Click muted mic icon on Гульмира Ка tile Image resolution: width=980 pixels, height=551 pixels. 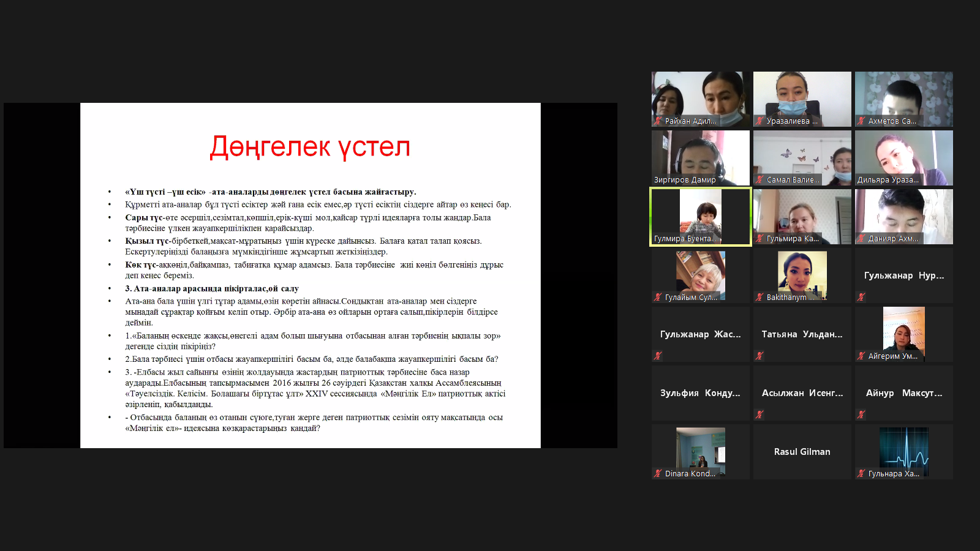click(x=760, y=239)
